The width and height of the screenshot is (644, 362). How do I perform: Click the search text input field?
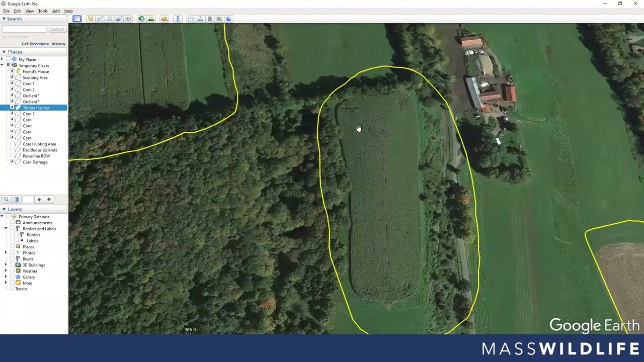pos(24,29)
